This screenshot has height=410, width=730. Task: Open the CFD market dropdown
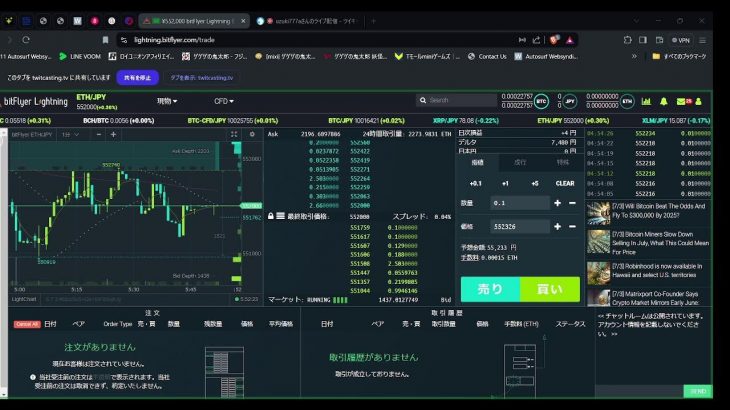(x=223, y=101)
